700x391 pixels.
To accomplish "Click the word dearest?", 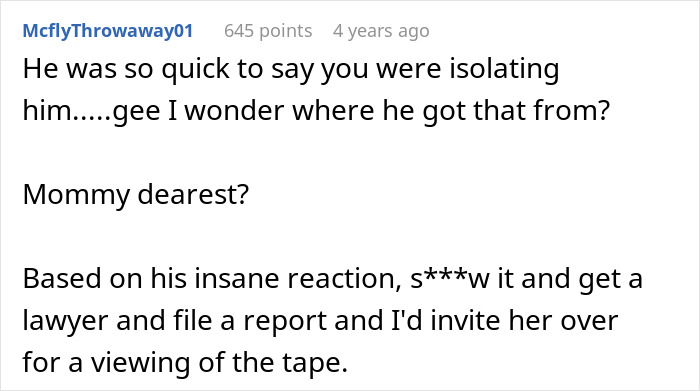I will [193, 195].
